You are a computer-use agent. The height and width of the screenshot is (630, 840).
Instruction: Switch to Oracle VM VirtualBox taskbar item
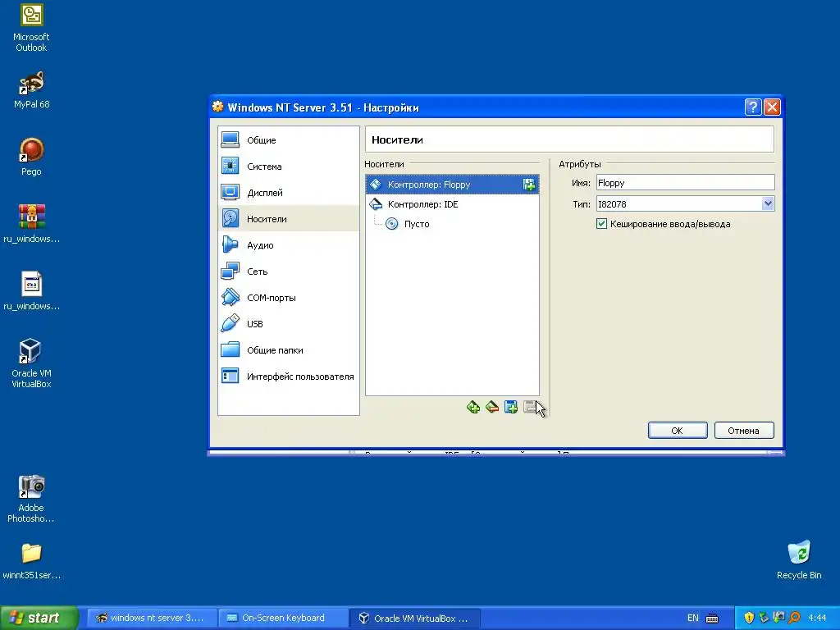pyautogui.click(x=415, y=618)
